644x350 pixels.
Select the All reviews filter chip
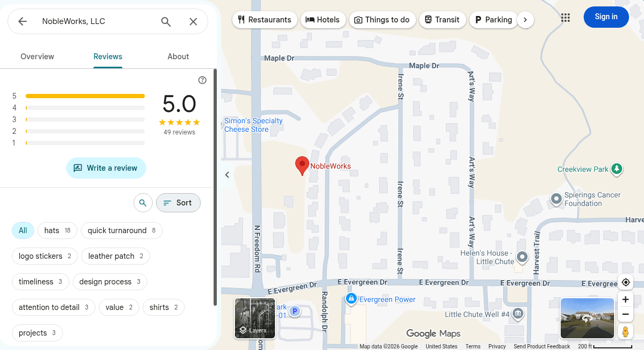coord(23,230)
